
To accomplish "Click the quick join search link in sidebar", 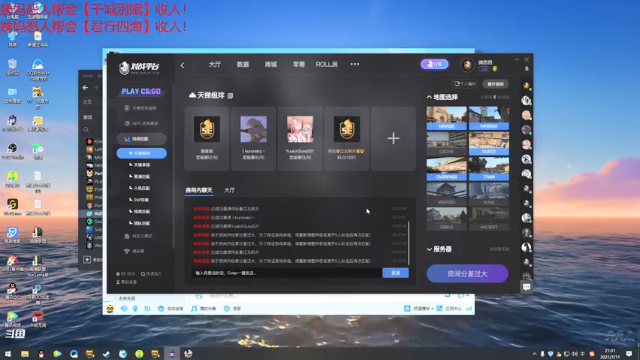I will 151,274.
